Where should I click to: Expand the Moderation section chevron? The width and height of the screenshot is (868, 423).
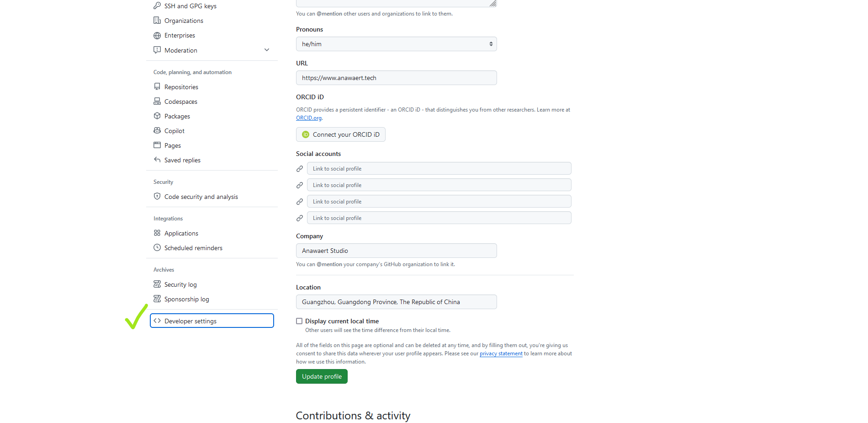[267, 50]
